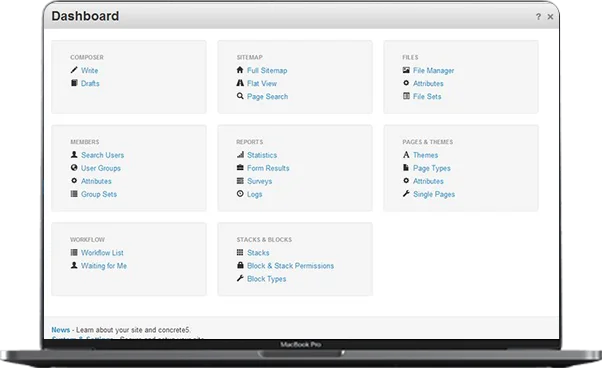The width and height of the screenshot is (602, 368).
Task: Go to Flat View link
Action: coord(262,83)
